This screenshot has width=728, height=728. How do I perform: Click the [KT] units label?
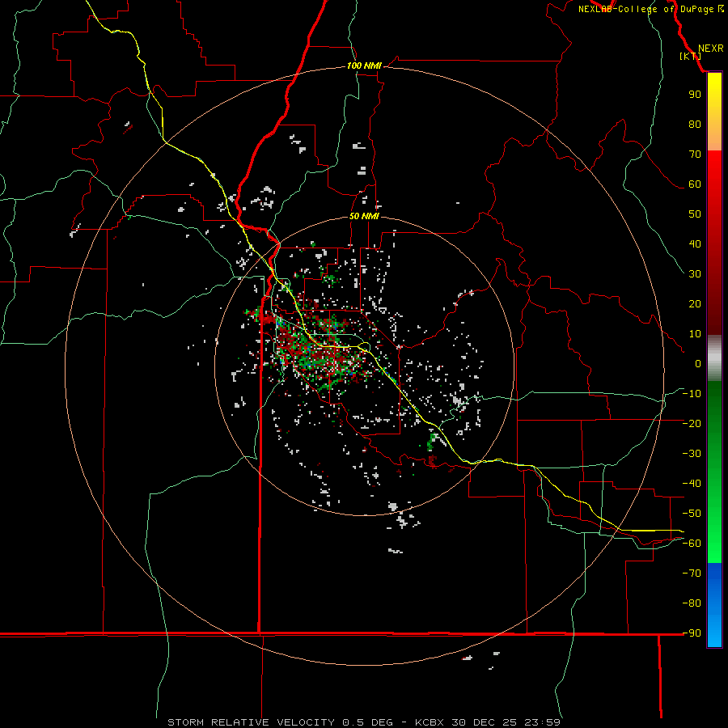(x=691, y=56)
